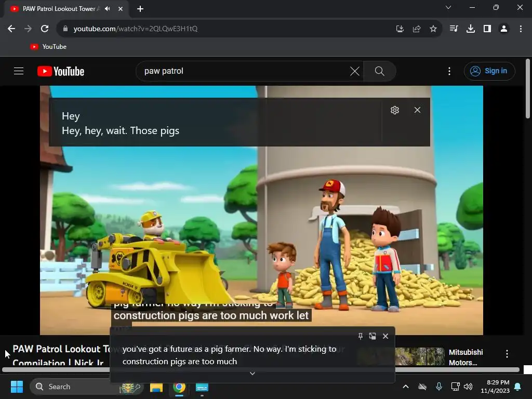Screen dimensions: 532x399
Task: Expand the tab search dropdown
Action: click(448, 7)
